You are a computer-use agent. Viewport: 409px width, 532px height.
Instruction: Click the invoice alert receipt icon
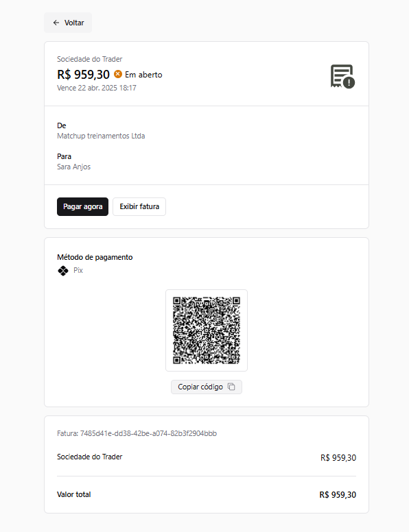tap(342, 76)
